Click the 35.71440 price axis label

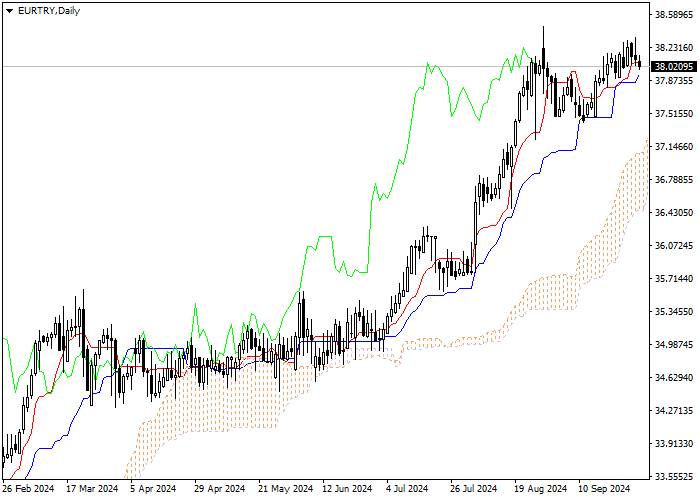click(x=674, y=279)
